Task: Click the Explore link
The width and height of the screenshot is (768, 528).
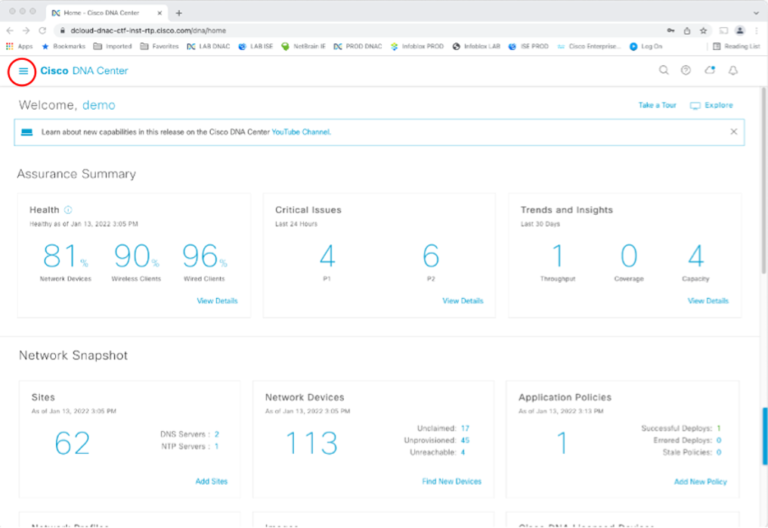Action: coord(712,105)
